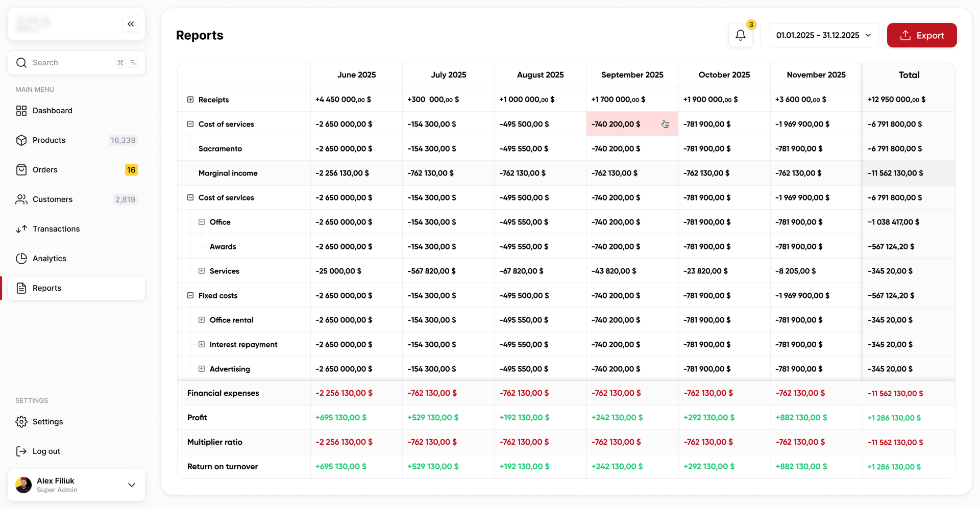
Task: Click the Settings gear icon
Action: [x=21, y=422]
